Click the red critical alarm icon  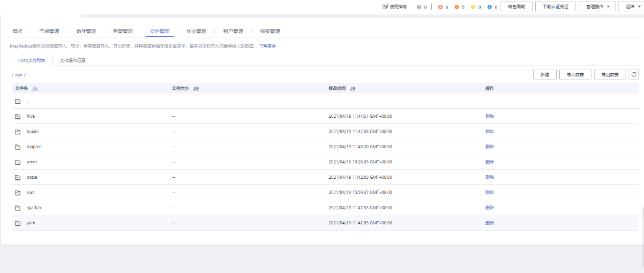click(x=440, y=7)
